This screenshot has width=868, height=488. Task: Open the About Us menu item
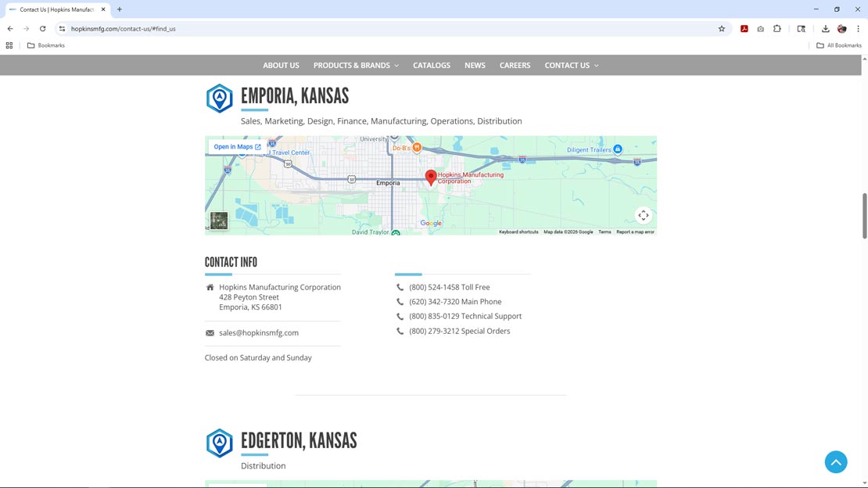[281, 66]
